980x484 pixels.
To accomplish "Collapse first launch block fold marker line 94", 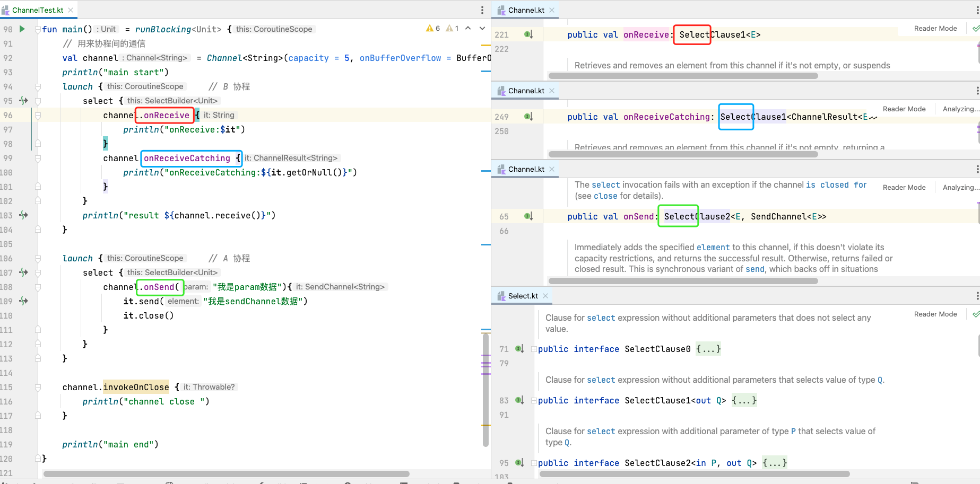I will pyautogui.click(x=38, y=86).
